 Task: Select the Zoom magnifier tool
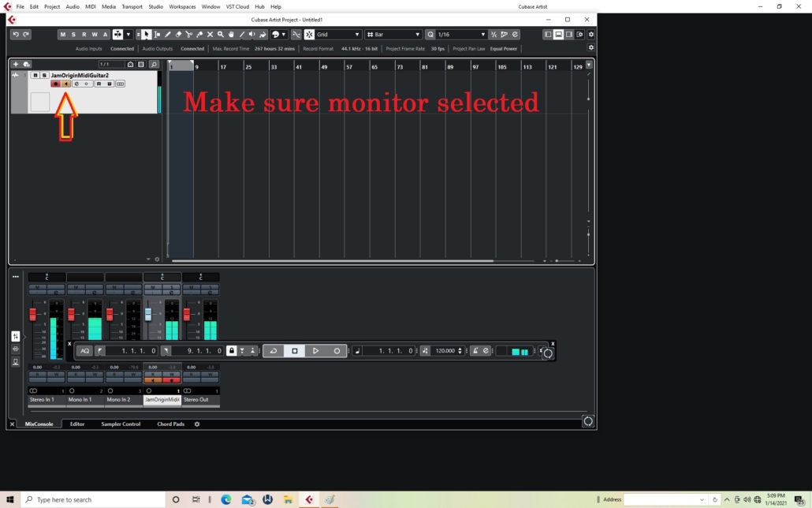221,34
